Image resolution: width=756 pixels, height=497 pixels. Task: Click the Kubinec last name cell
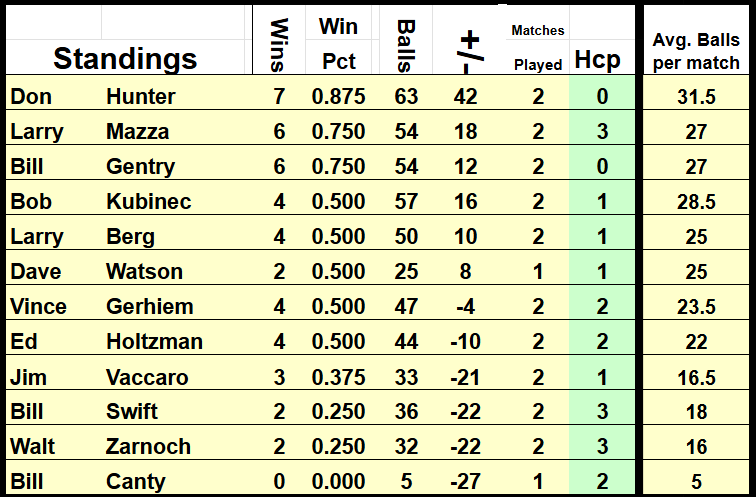(x=148, y=202)
